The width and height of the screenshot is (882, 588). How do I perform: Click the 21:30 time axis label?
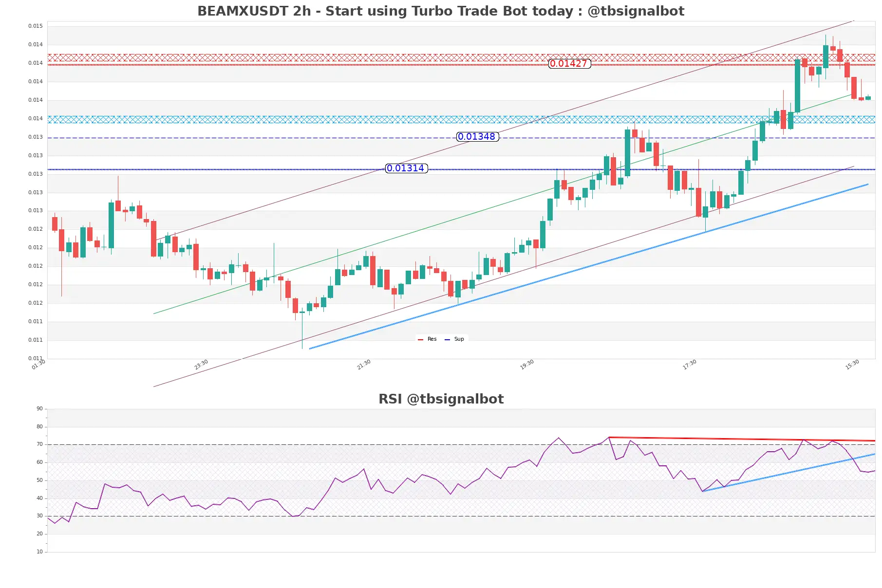[364, 365]
